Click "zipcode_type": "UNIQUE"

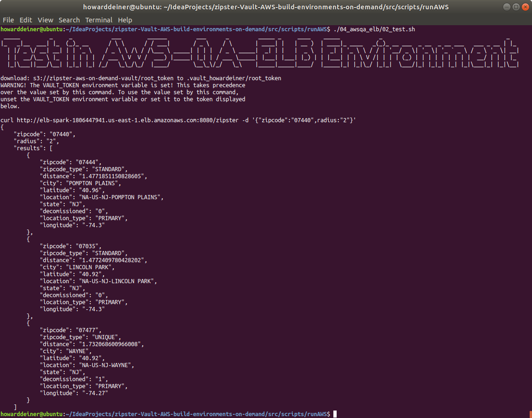[x=80, y=337]
